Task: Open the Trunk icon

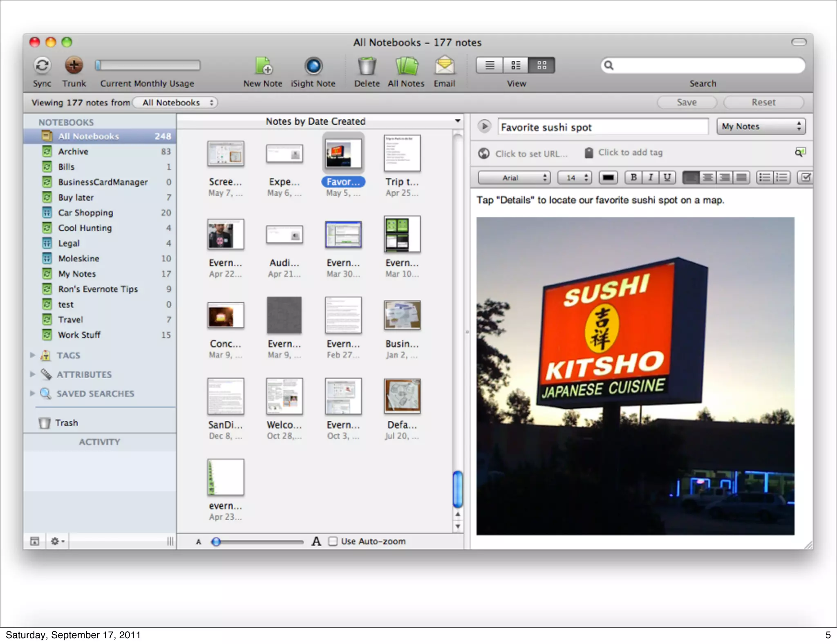Action: pos(74,65)
